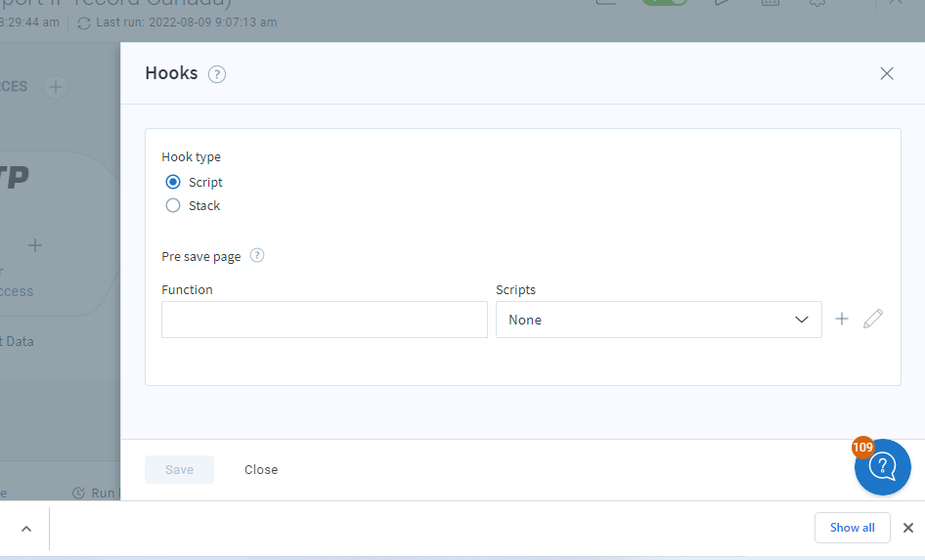Click the plus below the FTP tile
Screen dimensions: 925x560
coord(35,245)
